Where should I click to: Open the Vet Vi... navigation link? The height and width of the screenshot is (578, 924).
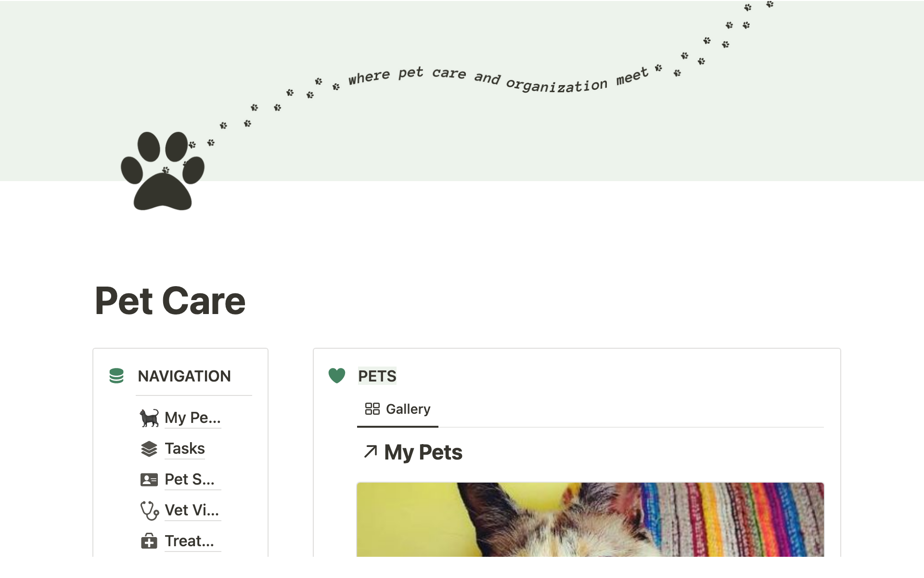click(x=192, y=510)
